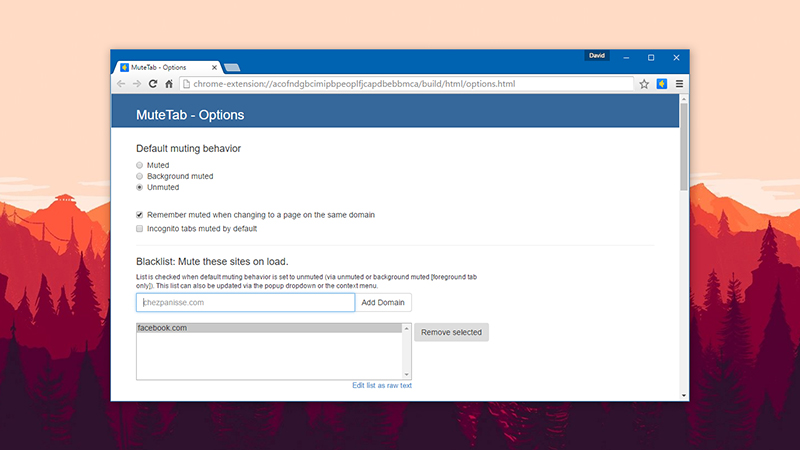The image size is (800, 450).
Task: Bookmark this page with the star icon
Action: tap(644, 84)
